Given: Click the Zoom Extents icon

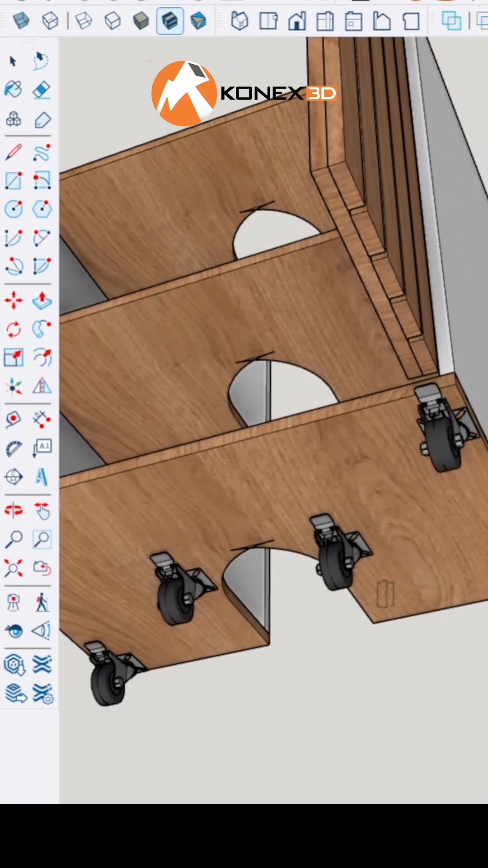Looking at the screenshot, I should [x=13, y=568].
